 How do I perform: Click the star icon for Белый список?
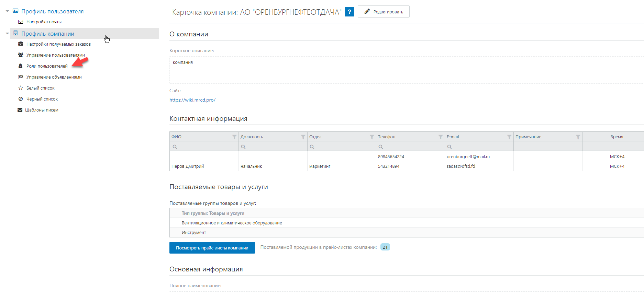21,88
